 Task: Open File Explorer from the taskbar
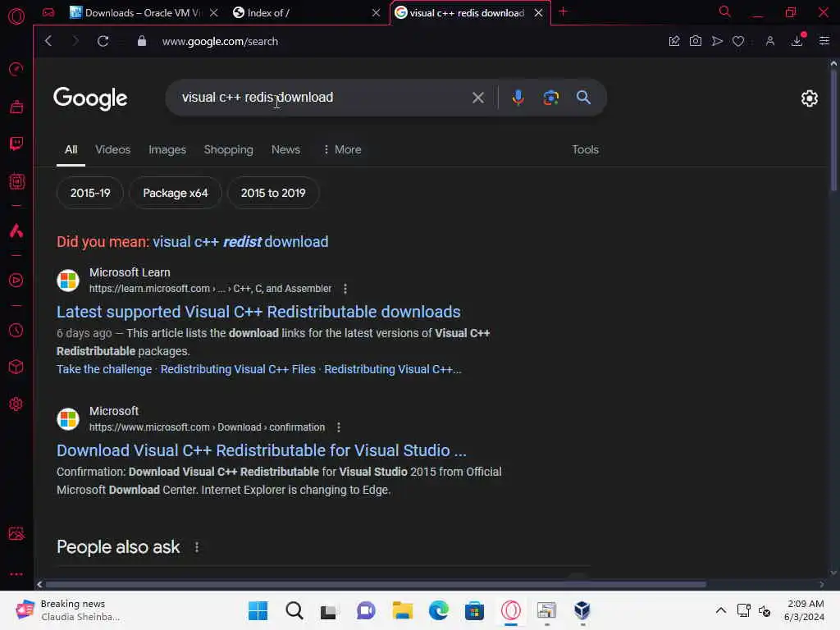click(x=402, y=610)
